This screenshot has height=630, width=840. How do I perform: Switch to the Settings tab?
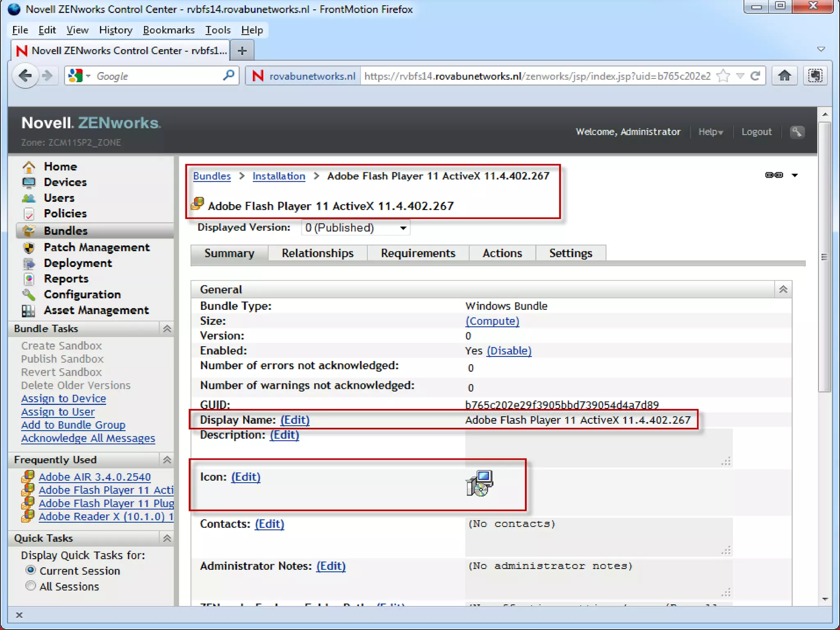(x=571, y=253)
